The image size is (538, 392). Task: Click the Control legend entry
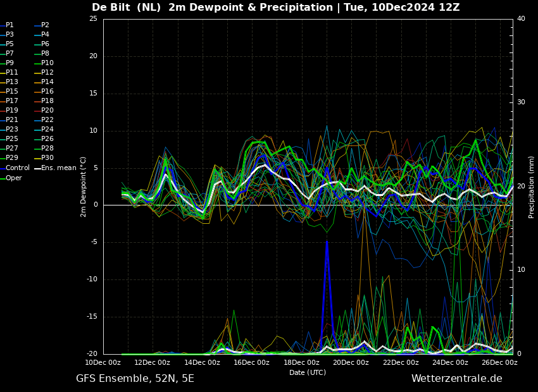tap(15, 168)
